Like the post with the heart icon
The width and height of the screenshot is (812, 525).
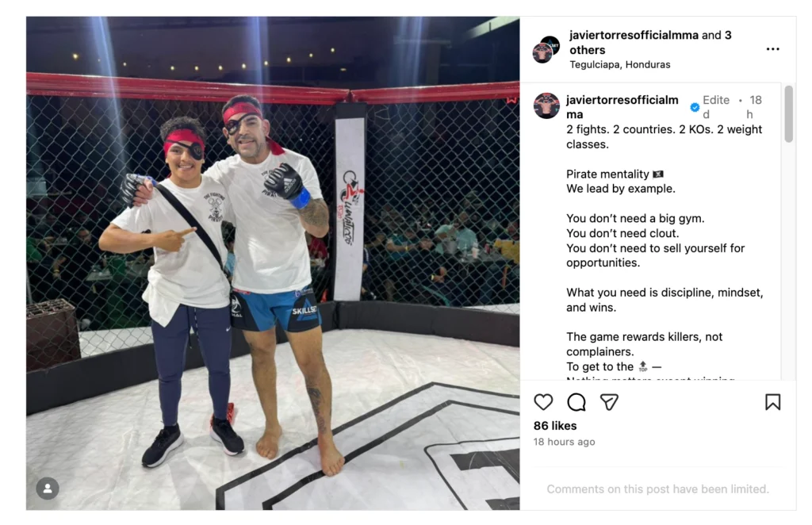[x=543, y=402]
